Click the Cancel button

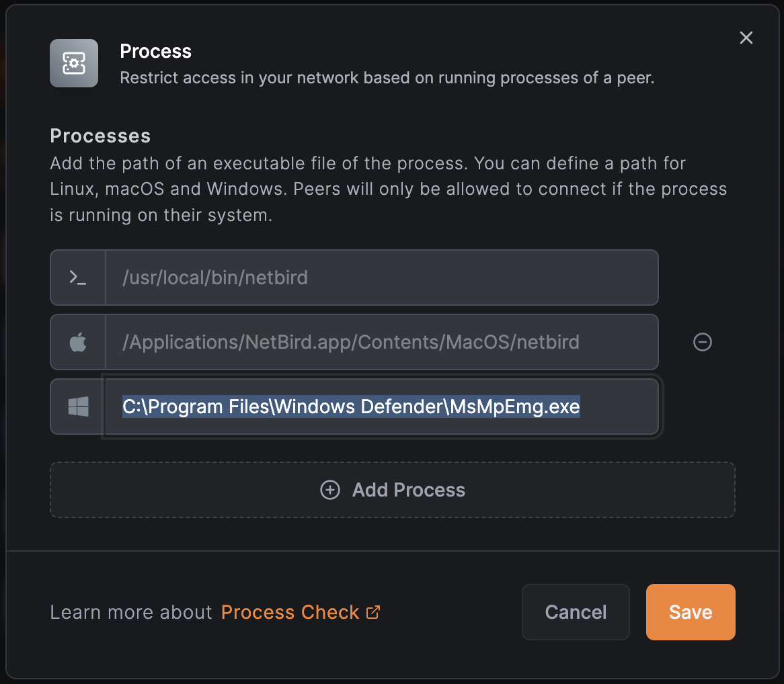(x=575, y=611)
